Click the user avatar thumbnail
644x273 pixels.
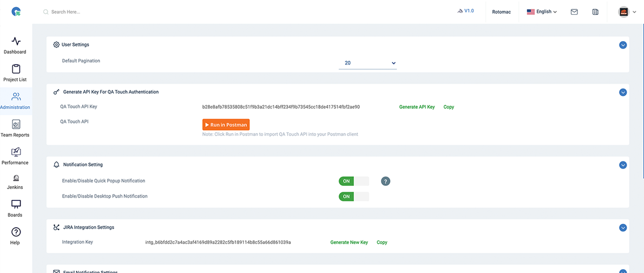(623, 12)
